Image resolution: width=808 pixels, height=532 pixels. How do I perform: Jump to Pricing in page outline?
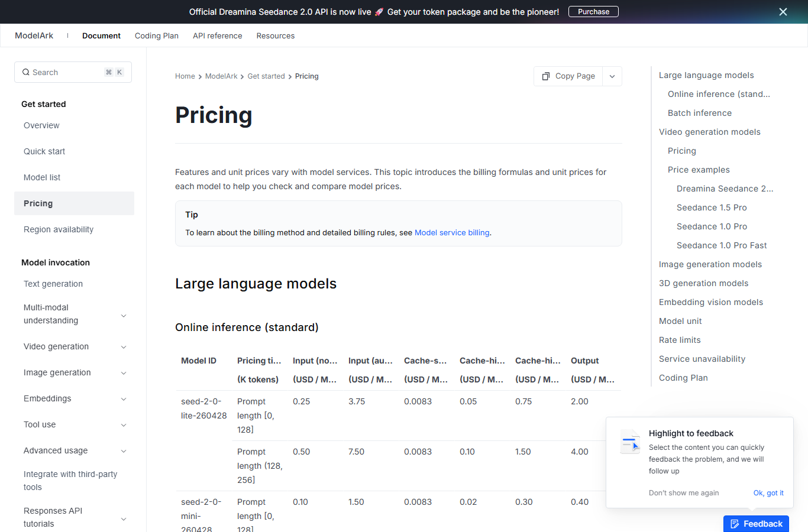(682, 151)
